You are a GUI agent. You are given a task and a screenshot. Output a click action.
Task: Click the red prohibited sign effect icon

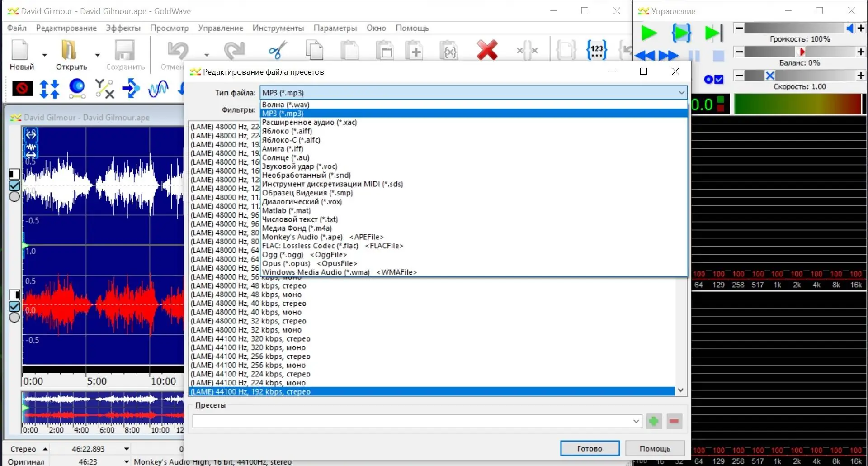(22, 88)
